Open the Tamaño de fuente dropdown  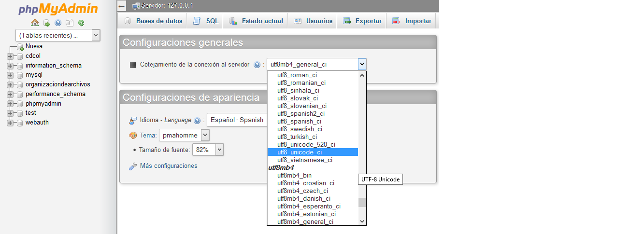[208, 150]
